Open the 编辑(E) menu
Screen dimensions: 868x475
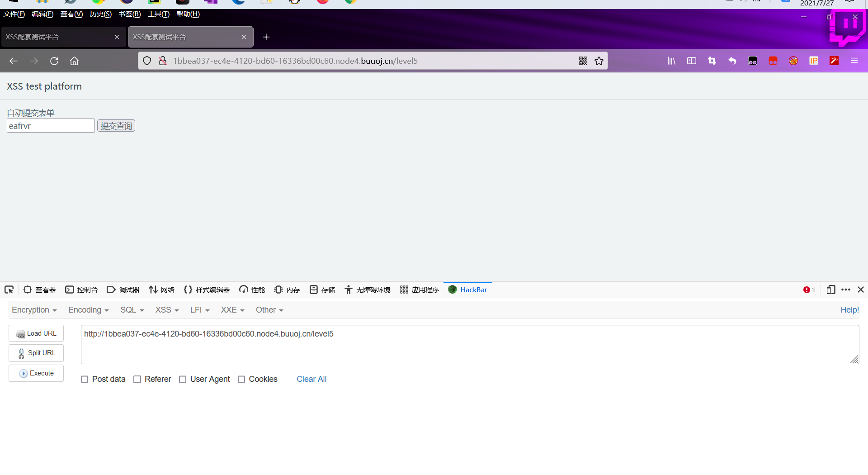[x=42, y=14]
